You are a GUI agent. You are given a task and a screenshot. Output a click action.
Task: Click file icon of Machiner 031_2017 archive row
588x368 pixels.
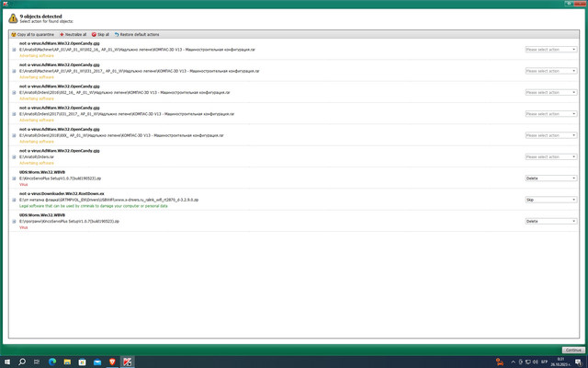tap(14, 71)
